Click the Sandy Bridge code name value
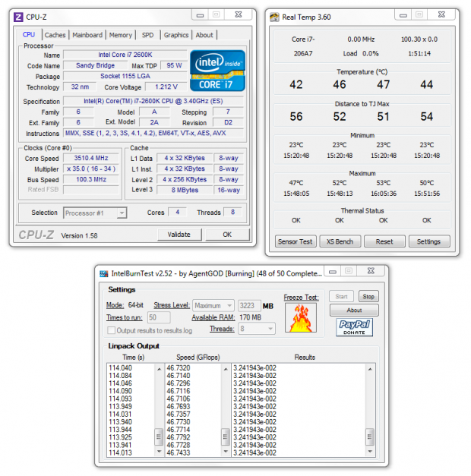Viewport: 471px width, 476px height. coord(95,65)
